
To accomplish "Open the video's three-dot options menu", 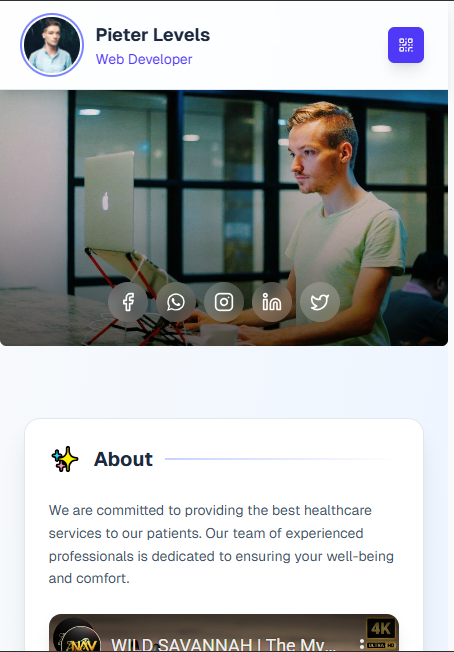I will click(362, 644).
